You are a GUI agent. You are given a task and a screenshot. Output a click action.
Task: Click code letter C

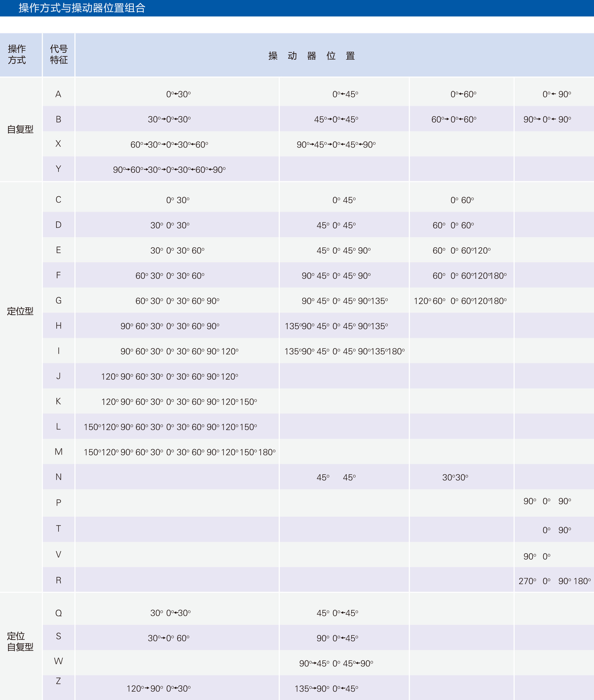58,199
